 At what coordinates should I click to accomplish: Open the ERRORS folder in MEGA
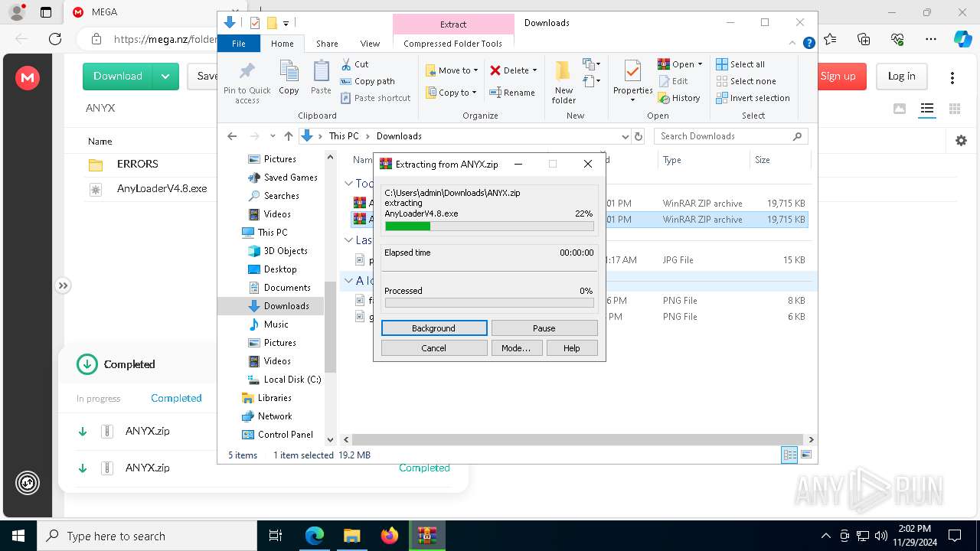click(x=138, y=164)
